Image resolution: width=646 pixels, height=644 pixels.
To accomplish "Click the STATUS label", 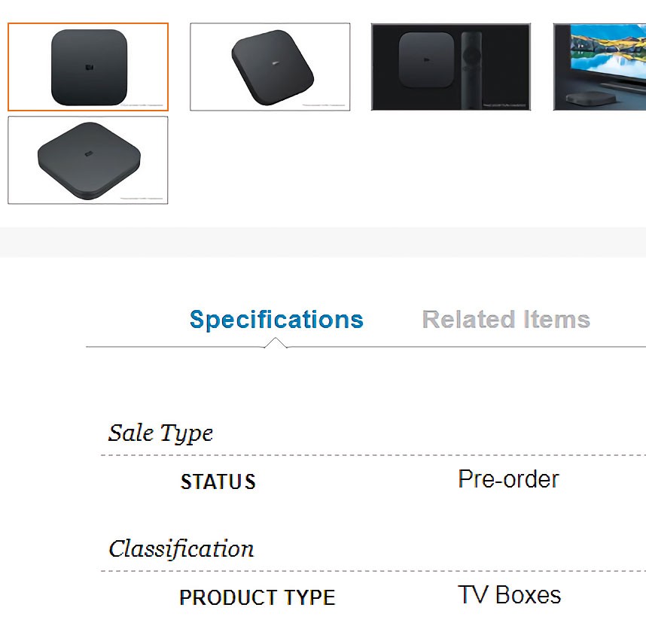I will coord(218,482).
